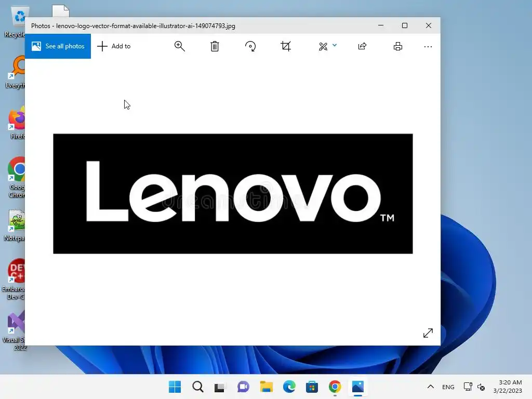
Task: Rotate the image using the rotate icon
Action: point(250,46)
